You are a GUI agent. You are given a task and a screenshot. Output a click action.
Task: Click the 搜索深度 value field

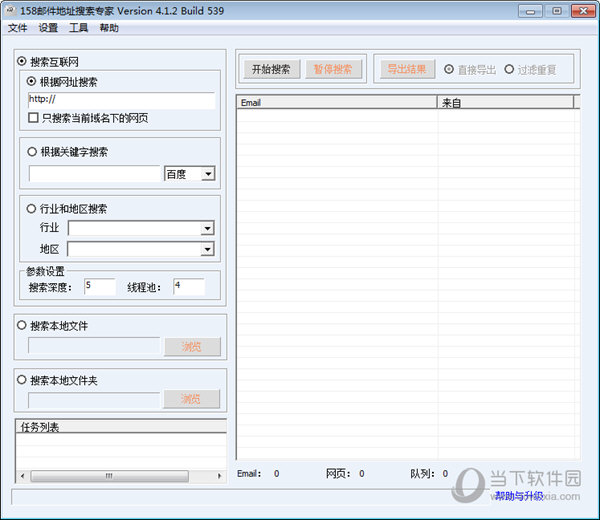(x=100, y=287)
